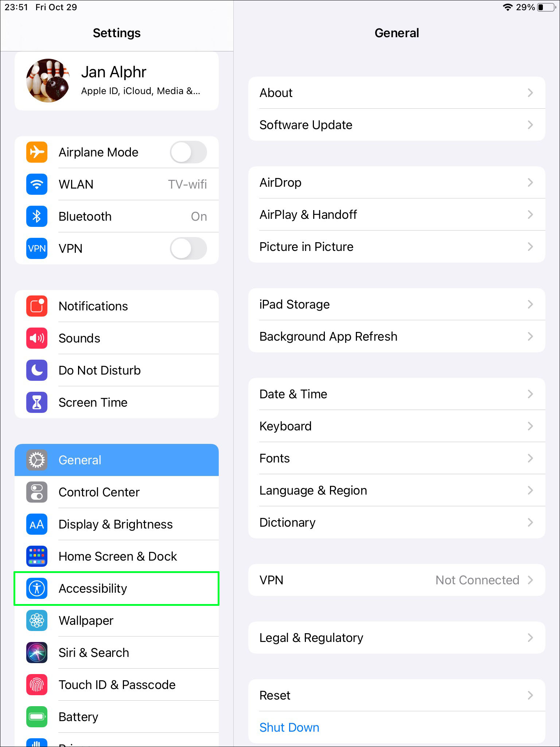
Task: Select the Accessibility figure icon
Action: tap(37, 588)
